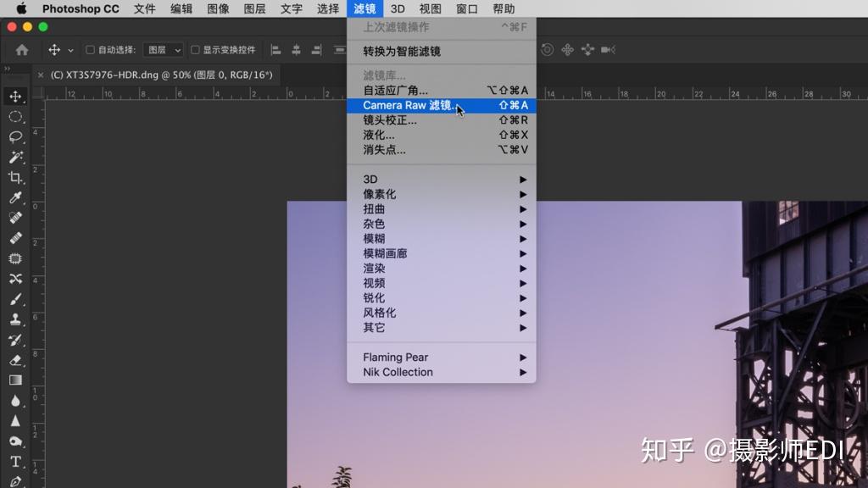Viewport: 868px width, 488px height.
Task: Expand the 模糊 filter submenu
Action: tap(441, 238)
